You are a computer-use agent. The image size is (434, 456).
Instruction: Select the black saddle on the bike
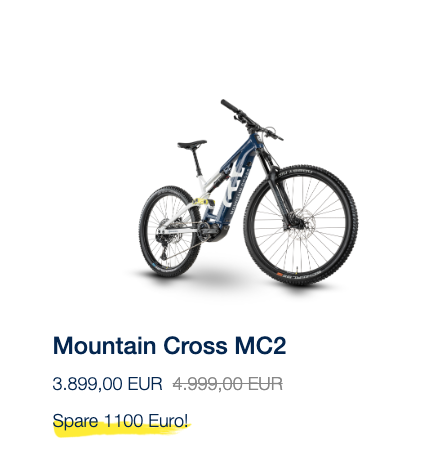[x=192, y=144]
